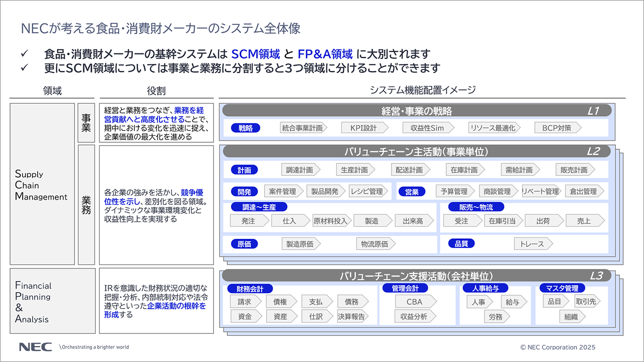Viewport: 644px width, 362px height.
Task: Select the KPI設計 box
Action: (x=364, y=128)
